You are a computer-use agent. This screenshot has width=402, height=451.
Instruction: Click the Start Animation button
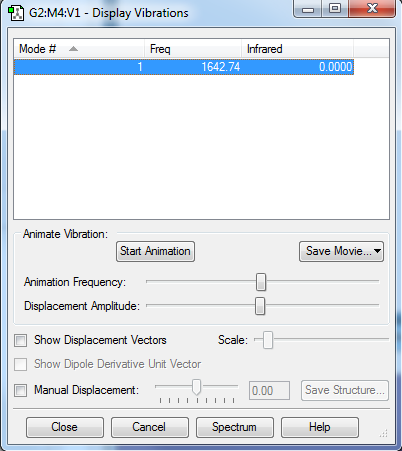pos(155,251)
